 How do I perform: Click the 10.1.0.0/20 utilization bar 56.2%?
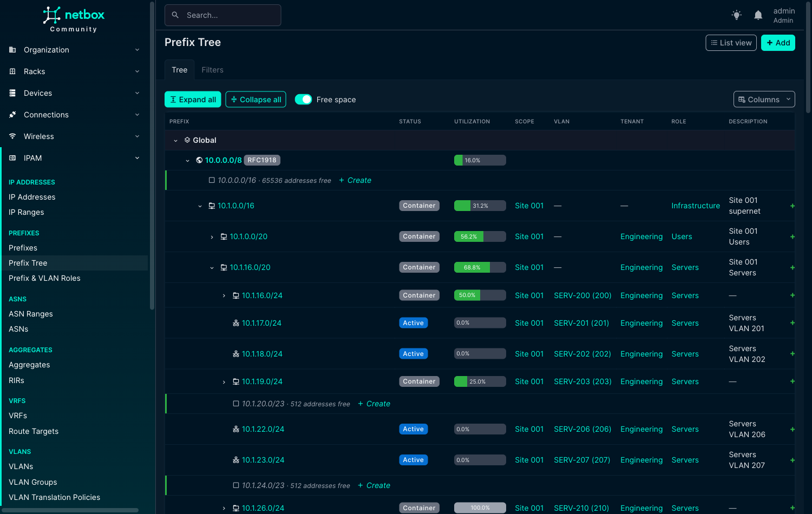480,236
